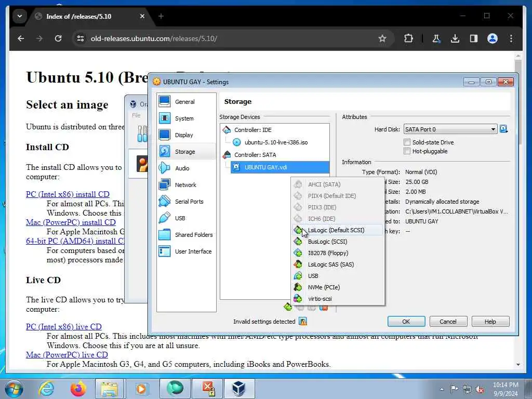Viewport: 532px width, 399px height.
Task: Select UBUNTU GAY.vdi disk entry
Action: pyautogui.click(x=280, y=167)
